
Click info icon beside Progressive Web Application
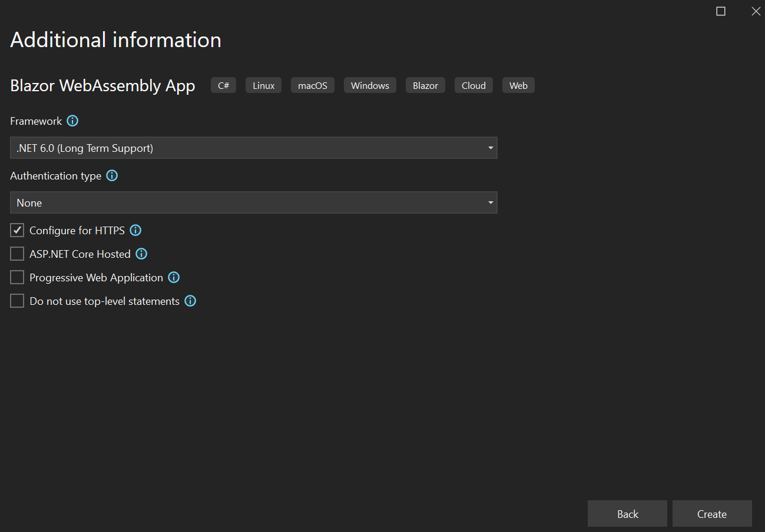[174, 277]
